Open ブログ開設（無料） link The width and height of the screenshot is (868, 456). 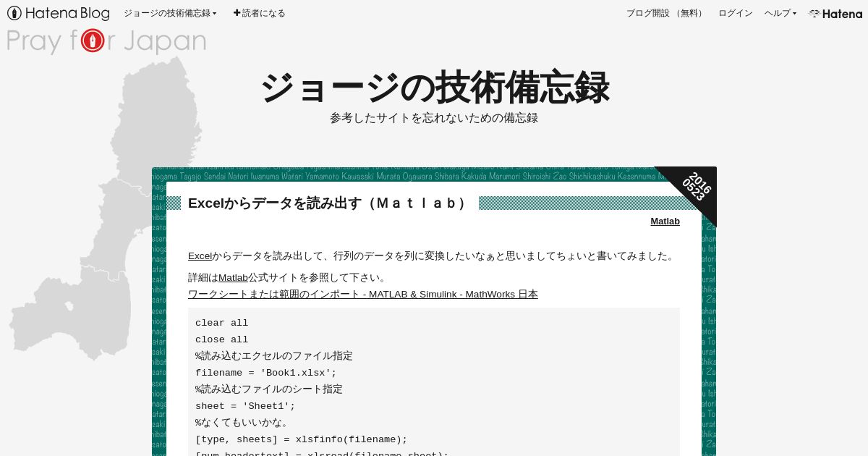pos(665,13)
